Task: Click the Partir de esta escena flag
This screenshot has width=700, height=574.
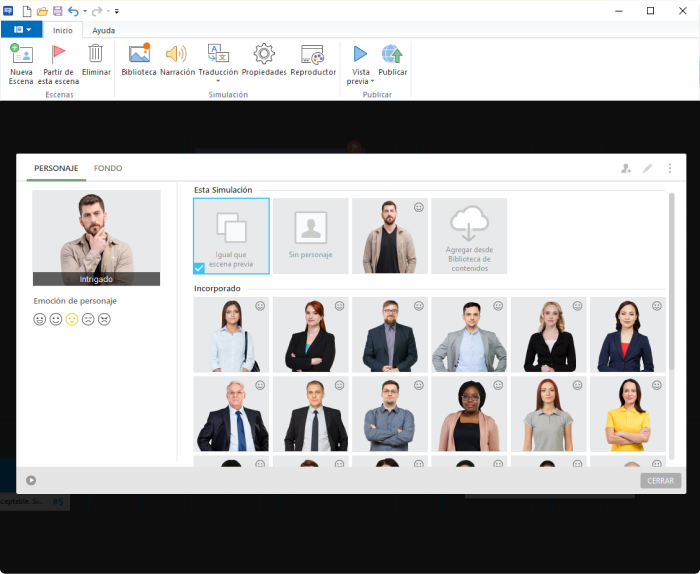Action: coord(59,55)
